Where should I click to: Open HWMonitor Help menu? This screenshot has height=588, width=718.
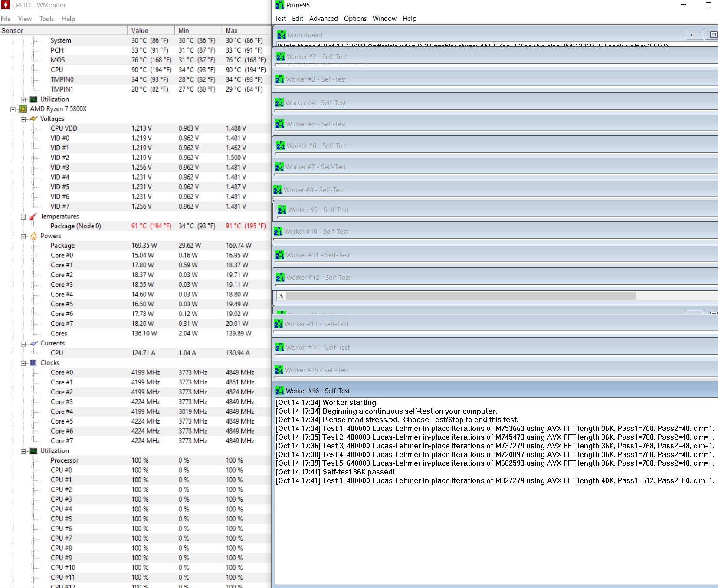tap(68, 19)
